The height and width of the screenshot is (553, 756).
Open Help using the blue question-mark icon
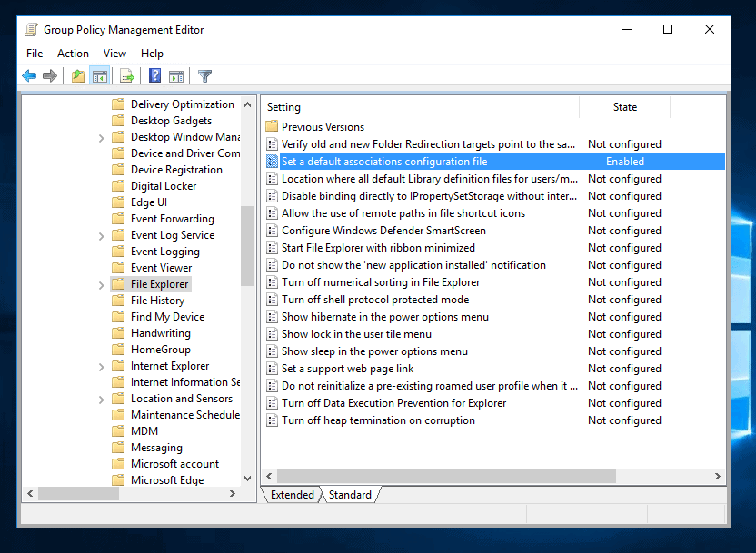click(x=155, y=76)
